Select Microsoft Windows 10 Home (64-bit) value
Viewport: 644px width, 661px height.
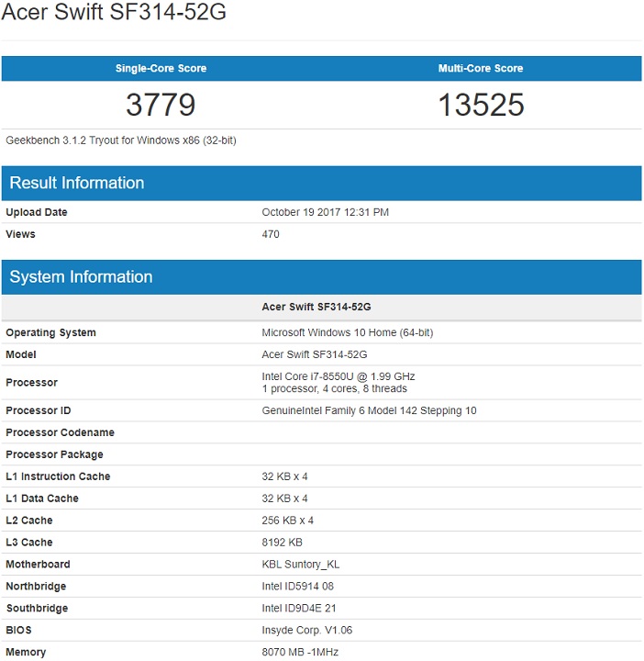(x=348, y=332)
